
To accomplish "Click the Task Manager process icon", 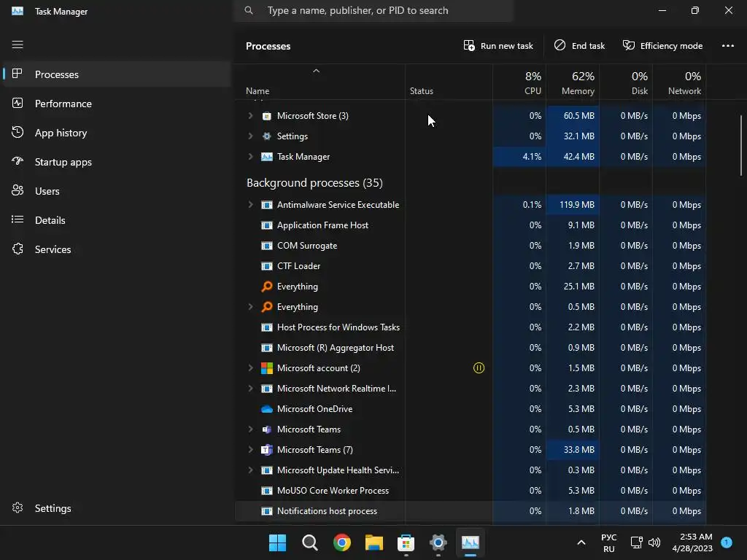I will click(x=267, y=157).
